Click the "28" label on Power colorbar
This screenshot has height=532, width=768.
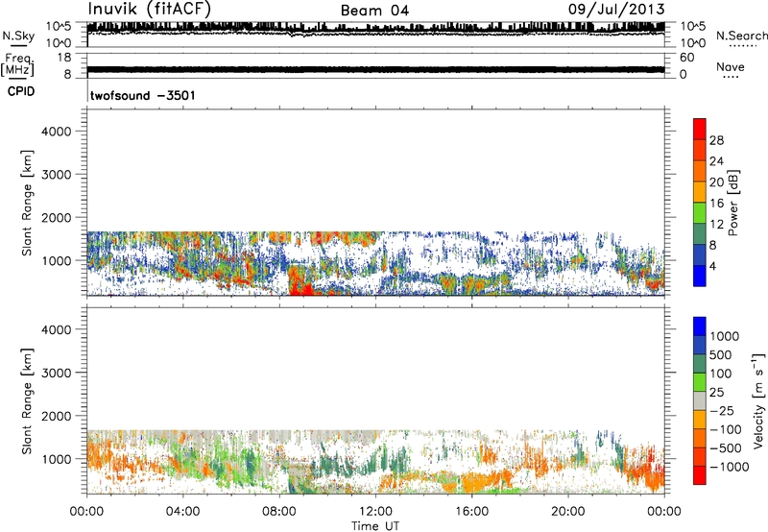tap(716, 140)
